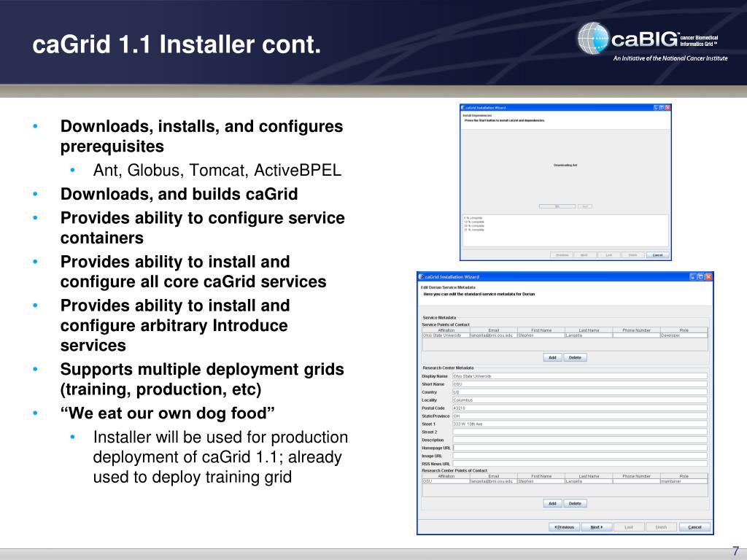Click the download progress bar in Install Dependencies
The height and width of the screenshot is (560, 747).
coord(557,206)
